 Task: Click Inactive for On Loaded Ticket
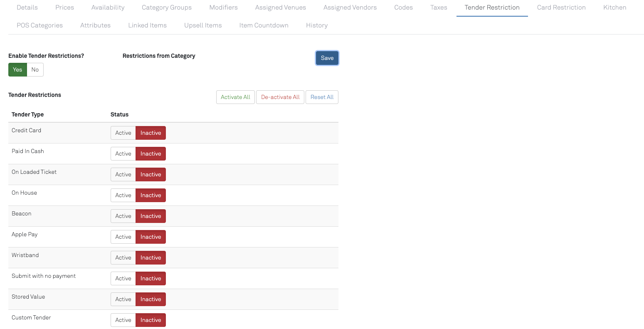coord(151,175)
